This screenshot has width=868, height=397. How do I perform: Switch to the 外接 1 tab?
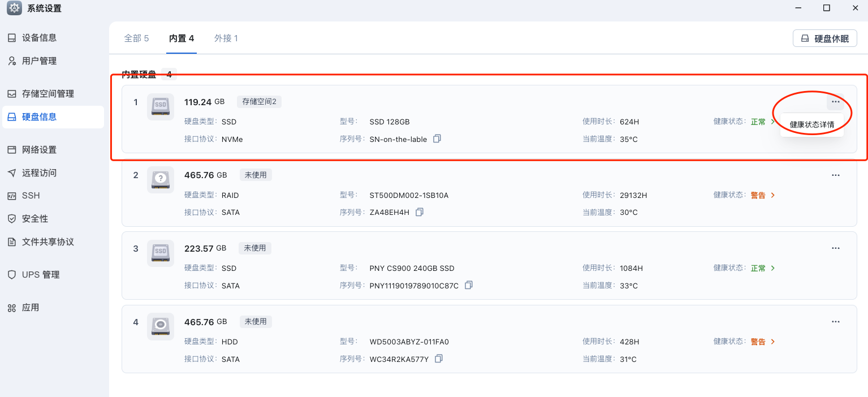point(226,38)
